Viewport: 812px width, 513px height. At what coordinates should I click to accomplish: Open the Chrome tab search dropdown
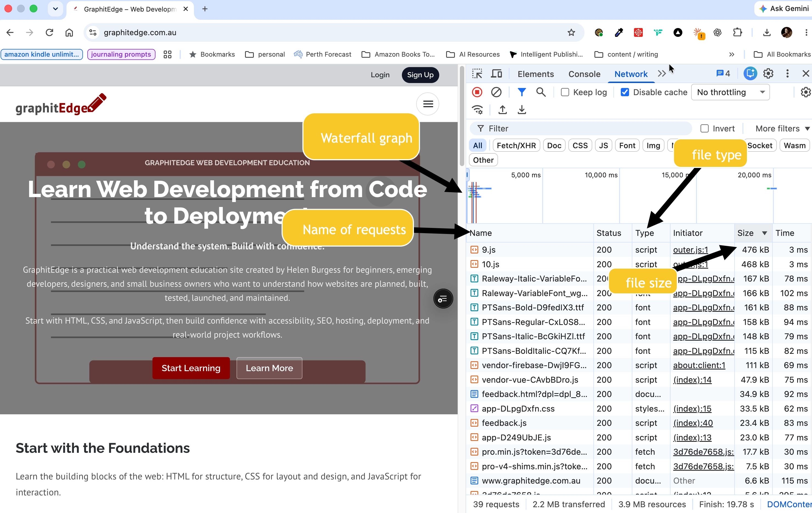[x=55, y=9]
